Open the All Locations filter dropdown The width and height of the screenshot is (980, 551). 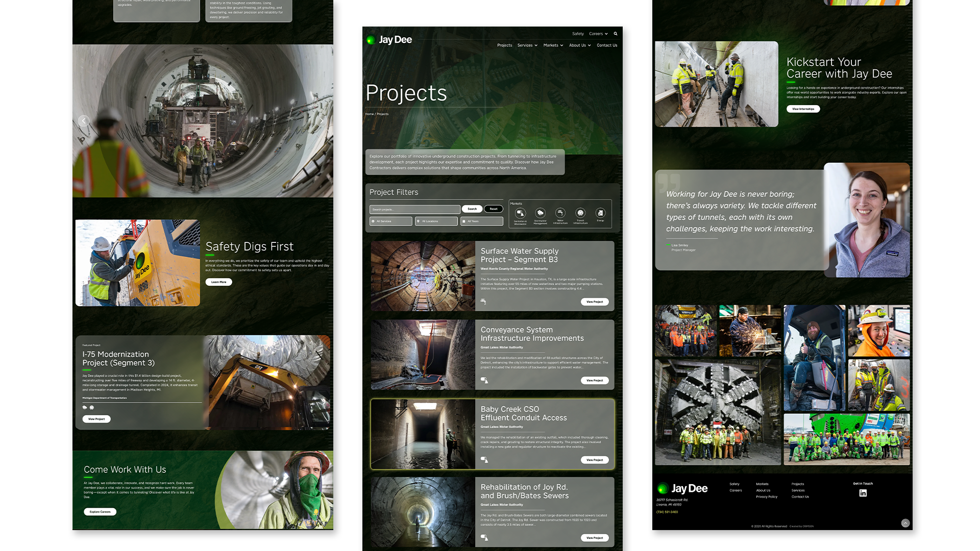(x=436, y=221)
